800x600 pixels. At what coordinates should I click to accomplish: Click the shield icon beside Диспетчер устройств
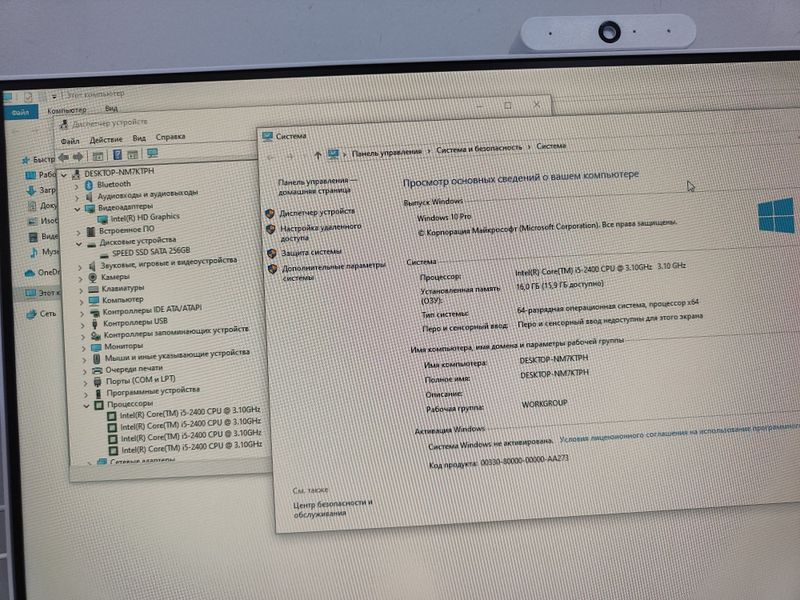point(270,214)
